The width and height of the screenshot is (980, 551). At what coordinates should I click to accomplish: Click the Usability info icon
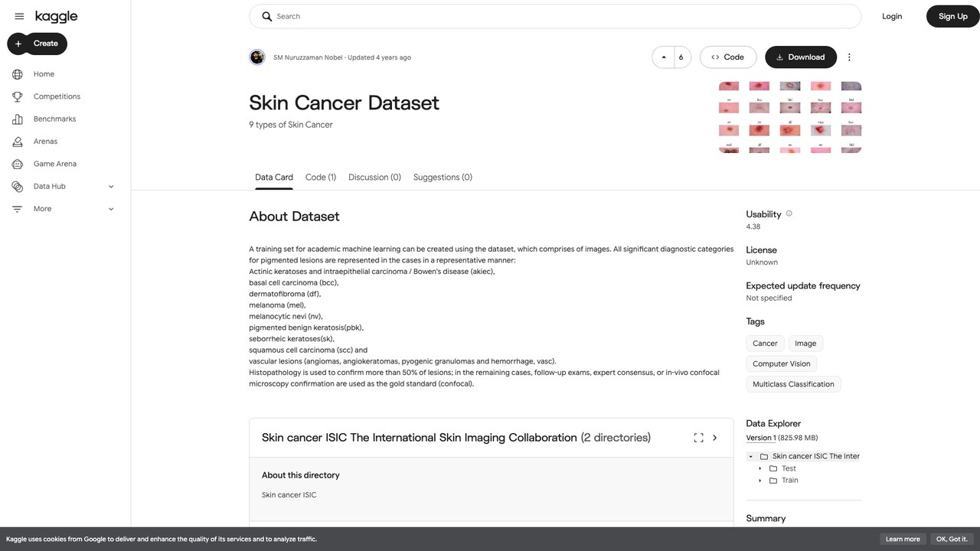click(789, 214)
